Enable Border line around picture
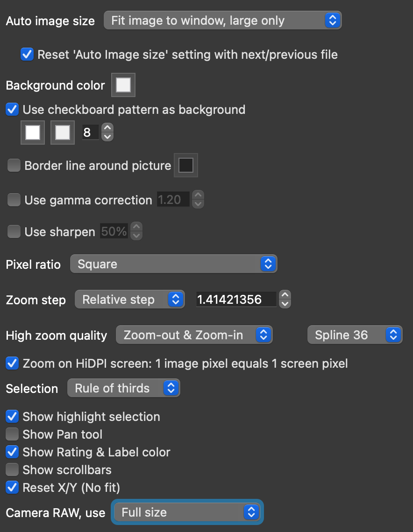 click(14, 166)
